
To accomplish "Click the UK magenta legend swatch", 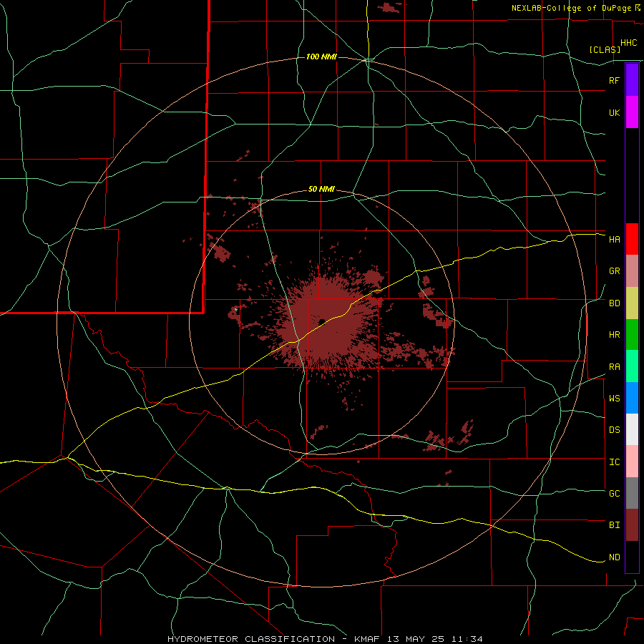I will [632, 112].
